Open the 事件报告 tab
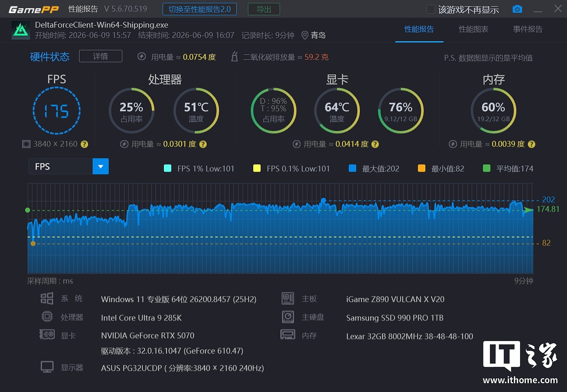This screenshot has height=392, width=567. point(527,29)
